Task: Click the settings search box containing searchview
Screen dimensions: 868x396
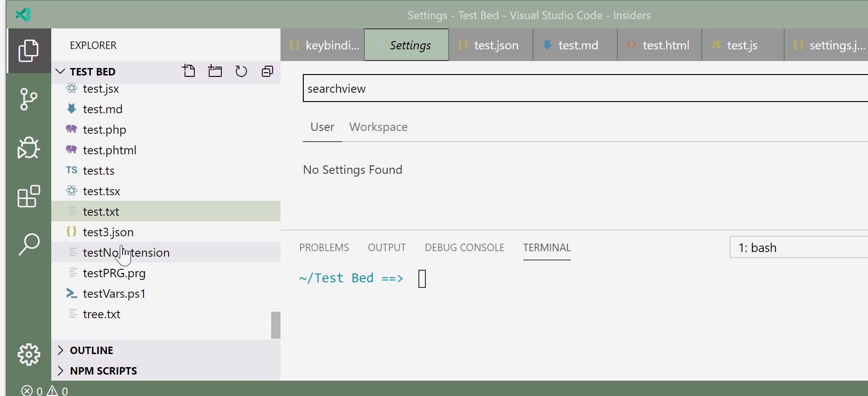Action: (585, 88)
